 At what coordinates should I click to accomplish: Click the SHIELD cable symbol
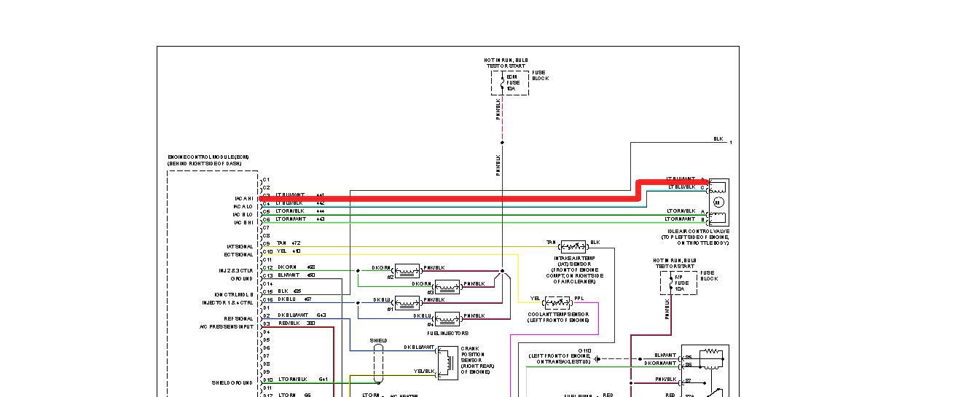378,363
